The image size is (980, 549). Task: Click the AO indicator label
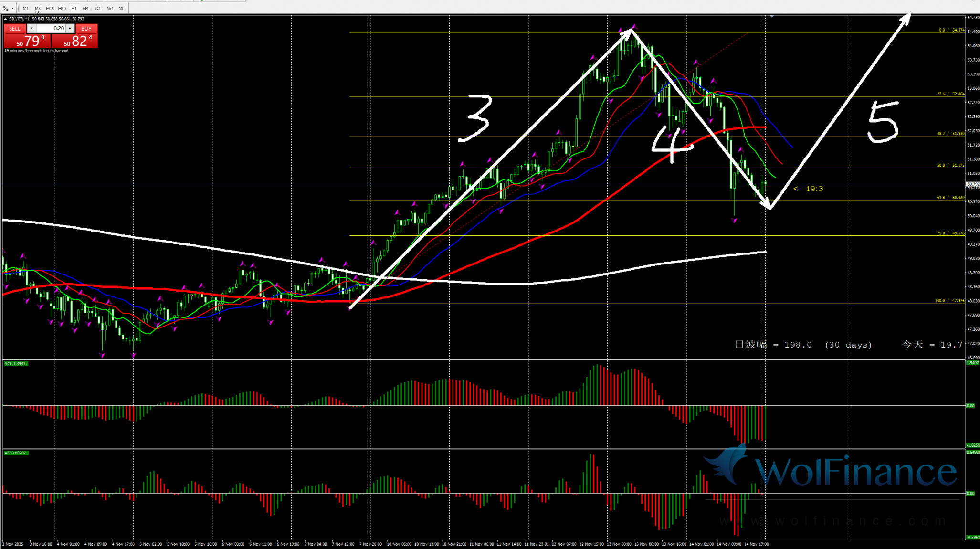(x=15, y=364)
